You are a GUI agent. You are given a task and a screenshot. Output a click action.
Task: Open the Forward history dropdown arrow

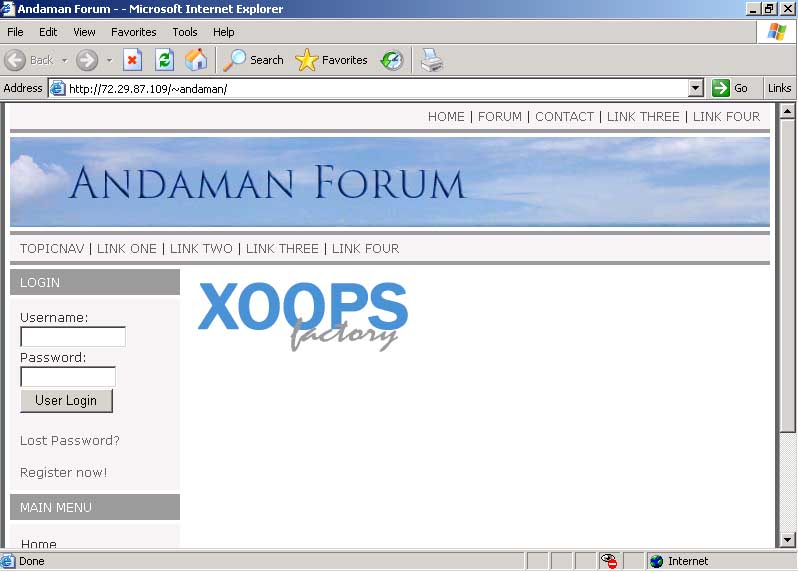tap(109, 60)
